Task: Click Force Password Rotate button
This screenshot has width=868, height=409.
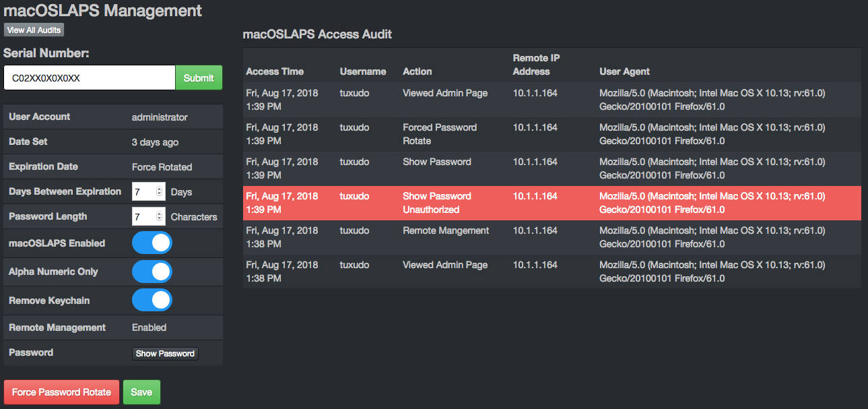Action: point(61,392)
